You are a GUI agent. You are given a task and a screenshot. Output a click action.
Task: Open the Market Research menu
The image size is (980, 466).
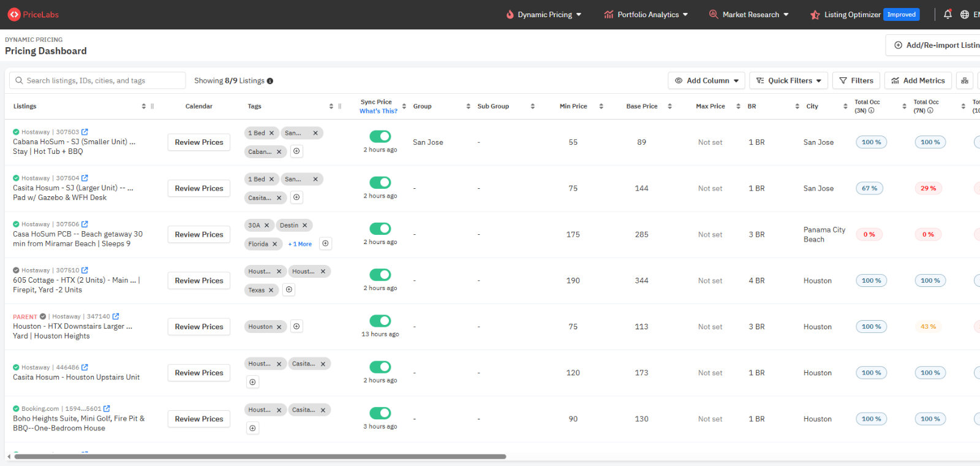[x=749, y=15]
